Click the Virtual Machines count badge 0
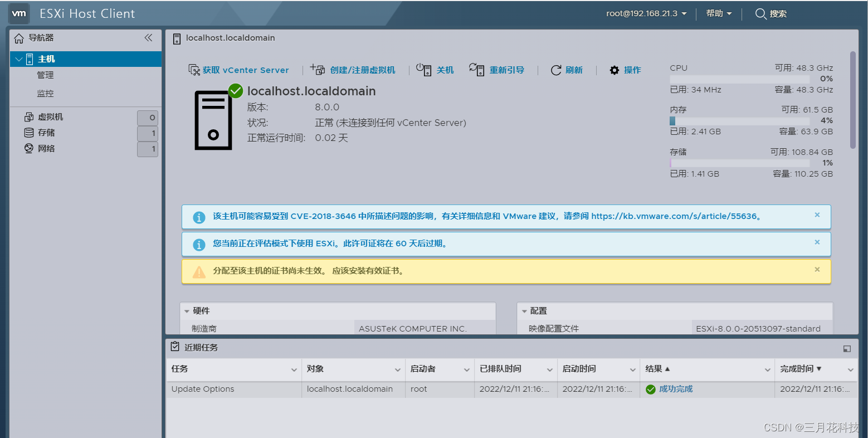Image resolution: width=868 pixels, height=438 pixels. 148,118
